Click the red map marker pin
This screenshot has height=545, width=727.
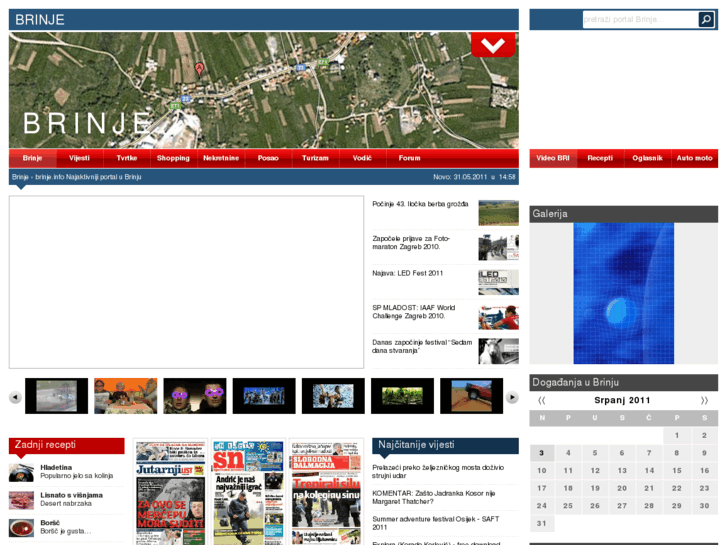pos(199,70)
